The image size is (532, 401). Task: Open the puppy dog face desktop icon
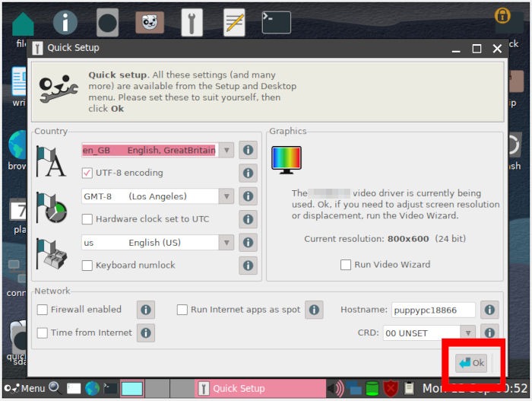pyautogui.click(x=150, y=22)
